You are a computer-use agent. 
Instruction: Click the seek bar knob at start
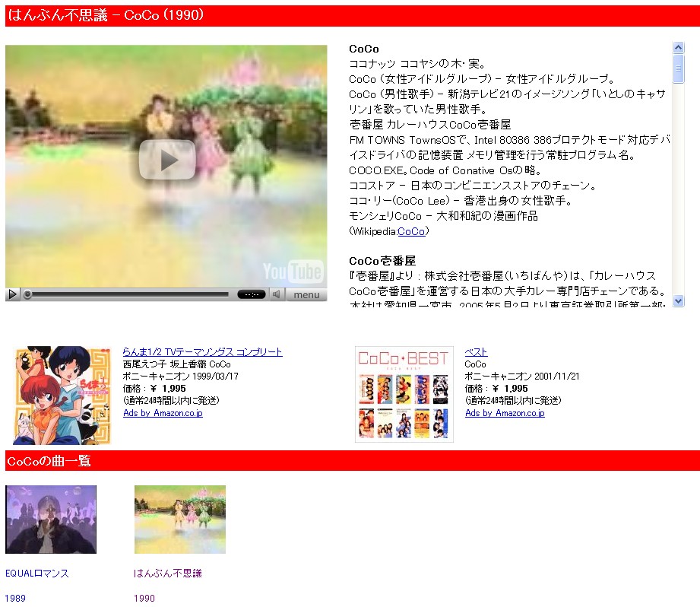coord(27,294)
